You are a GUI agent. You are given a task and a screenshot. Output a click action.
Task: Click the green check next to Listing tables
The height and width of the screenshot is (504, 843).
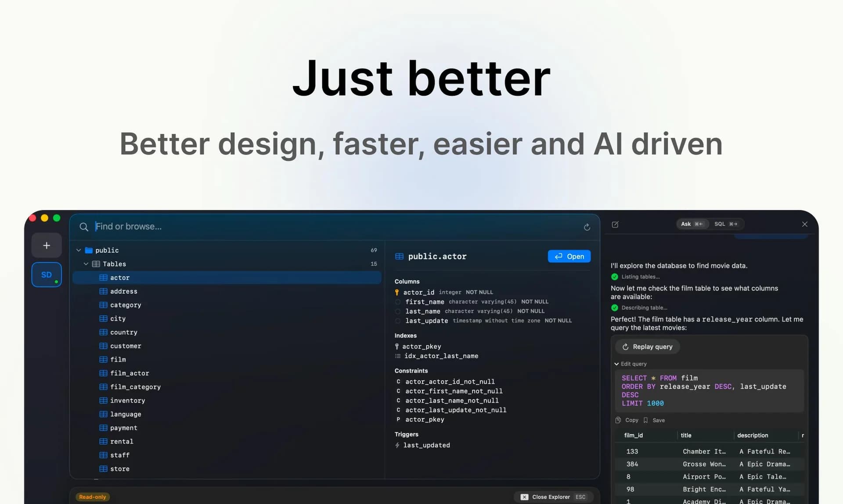[x=615, y=277]
